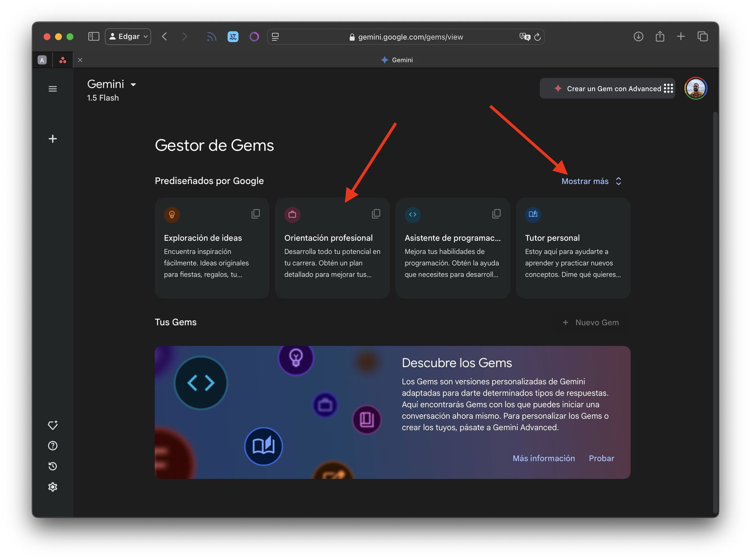Click the briefcase icon of Orientación profesional

pyautogui.click(x=292, y=215)
